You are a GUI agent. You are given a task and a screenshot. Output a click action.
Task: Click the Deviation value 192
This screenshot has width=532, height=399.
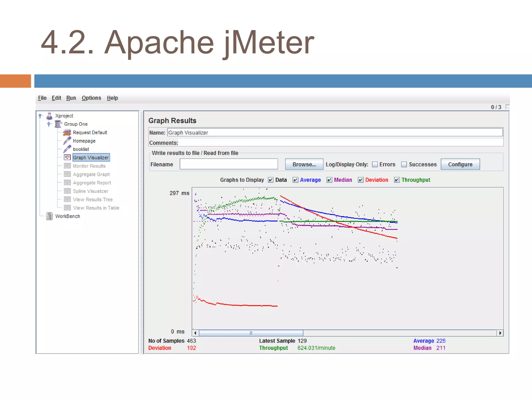pos(191,348)
